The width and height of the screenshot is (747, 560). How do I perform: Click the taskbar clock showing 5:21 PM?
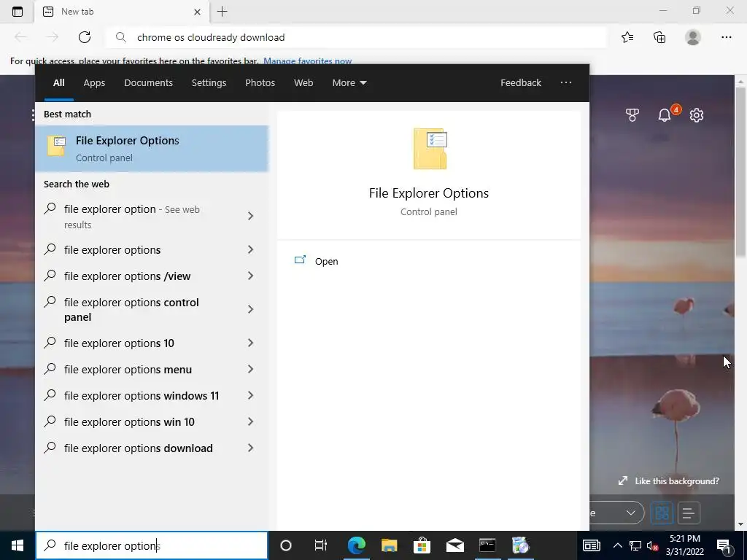pyautogui.click(x=684, y=545)
